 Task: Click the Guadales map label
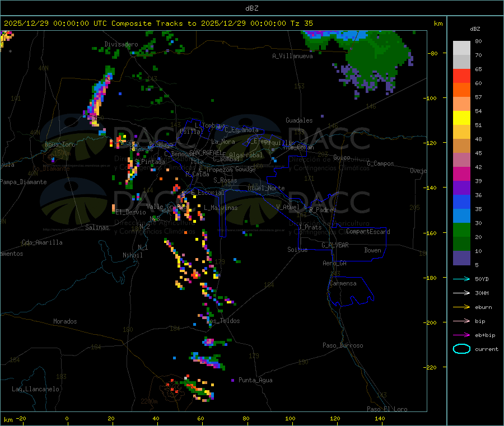pos(299,120)
